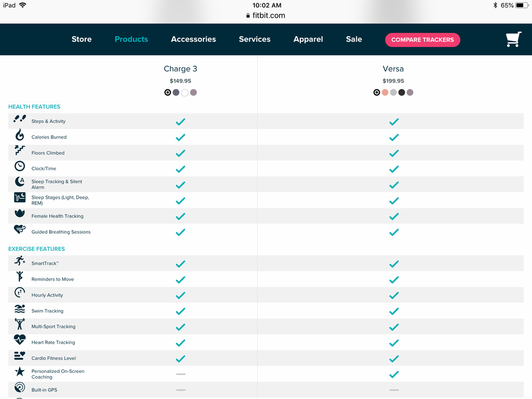Click the Heart Rate Tracking label
Viewport: 532px width, 399px height.
coord(53,343)
